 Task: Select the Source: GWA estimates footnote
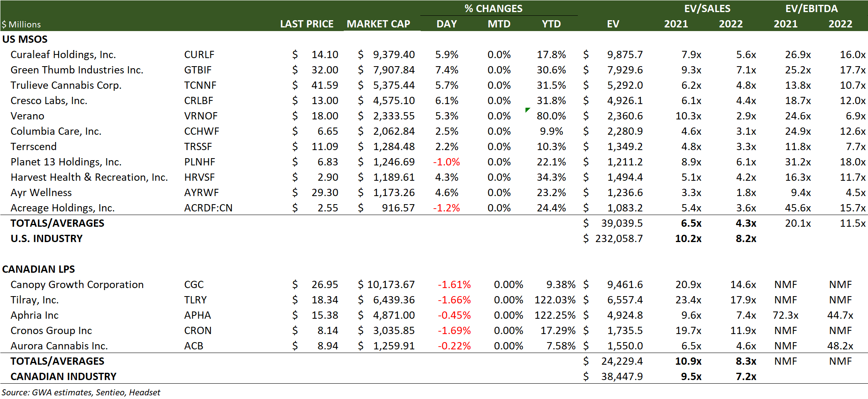pos(81,392)
